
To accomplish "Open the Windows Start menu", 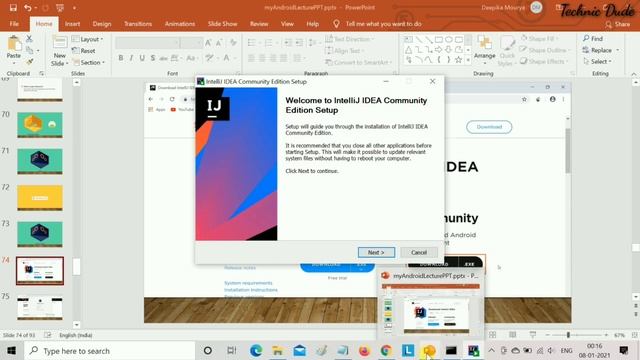I will tap(11, 351).
